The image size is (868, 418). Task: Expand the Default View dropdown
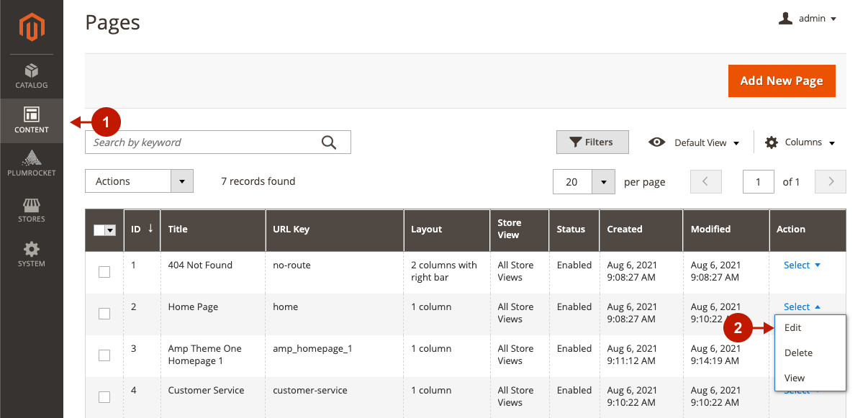(693, 142)
